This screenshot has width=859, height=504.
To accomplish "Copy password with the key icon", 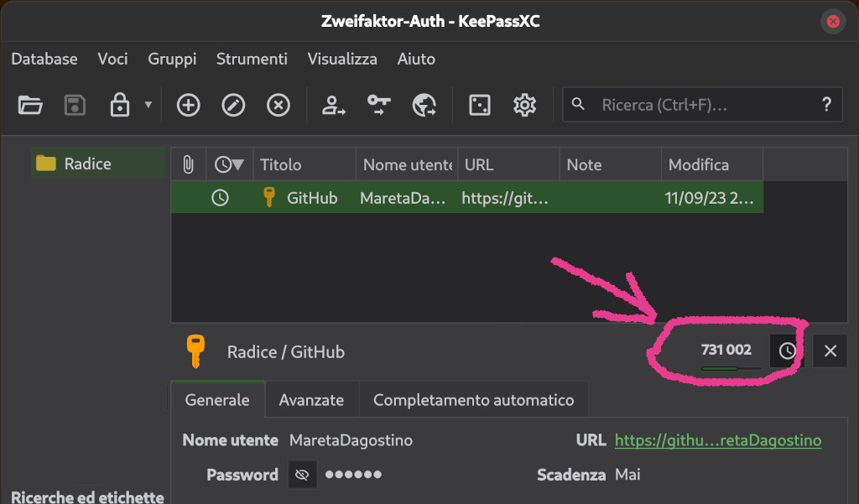I will [x=379, y=105].
